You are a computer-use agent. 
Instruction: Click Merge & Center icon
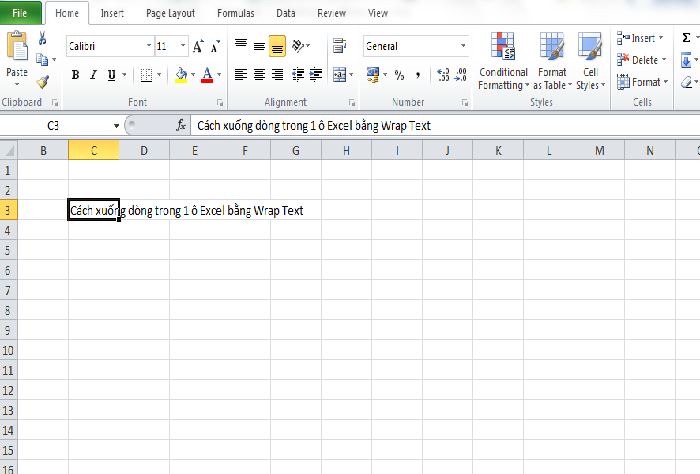point(339,75)
